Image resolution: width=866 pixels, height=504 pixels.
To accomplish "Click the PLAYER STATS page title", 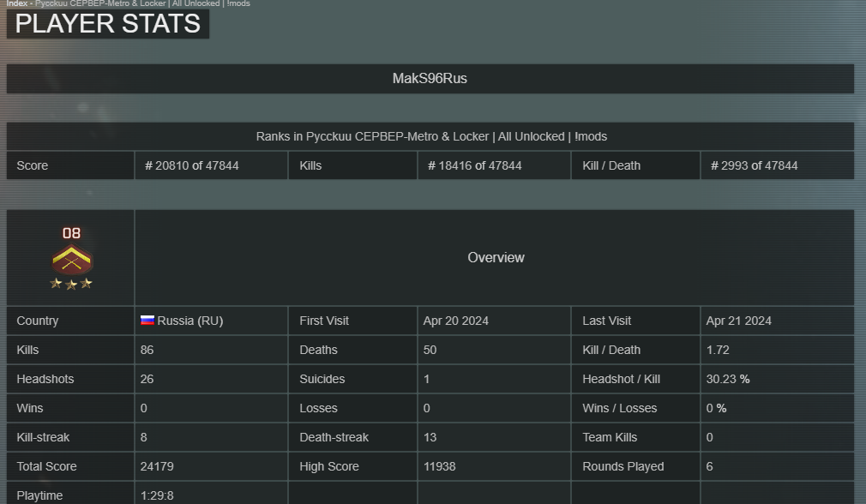I will pos(108,24).
